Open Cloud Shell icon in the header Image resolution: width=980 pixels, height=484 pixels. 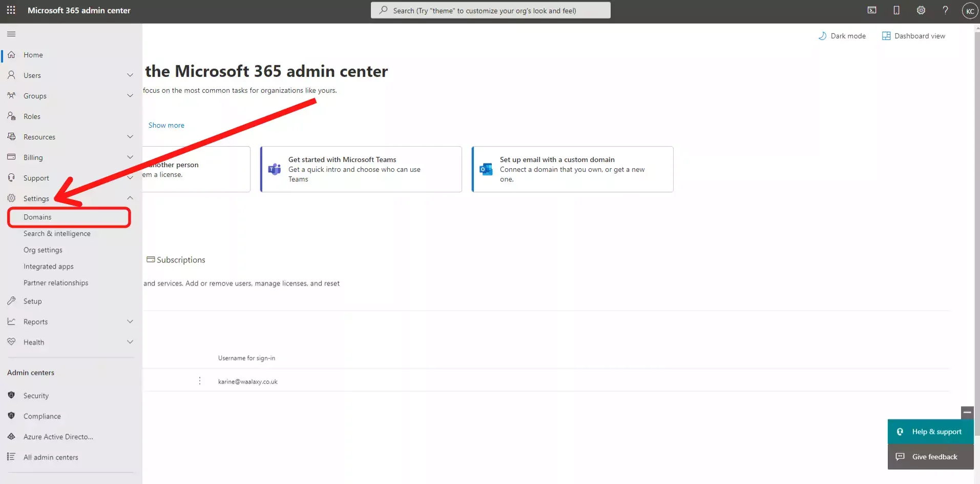(872, 10)
